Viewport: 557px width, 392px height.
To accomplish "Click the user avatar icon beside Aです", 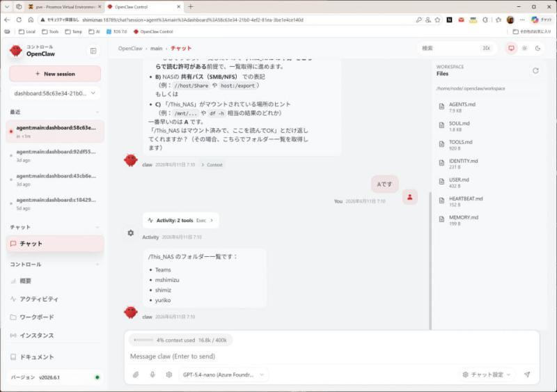I will 409,197.
